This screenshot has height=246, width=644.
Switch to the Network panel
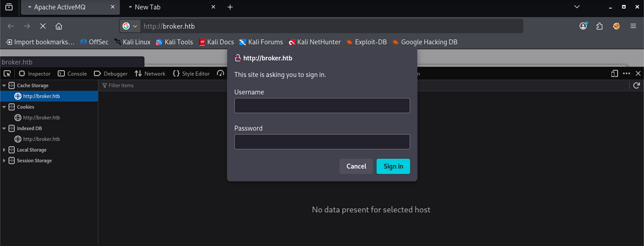(x=150, y=74)
